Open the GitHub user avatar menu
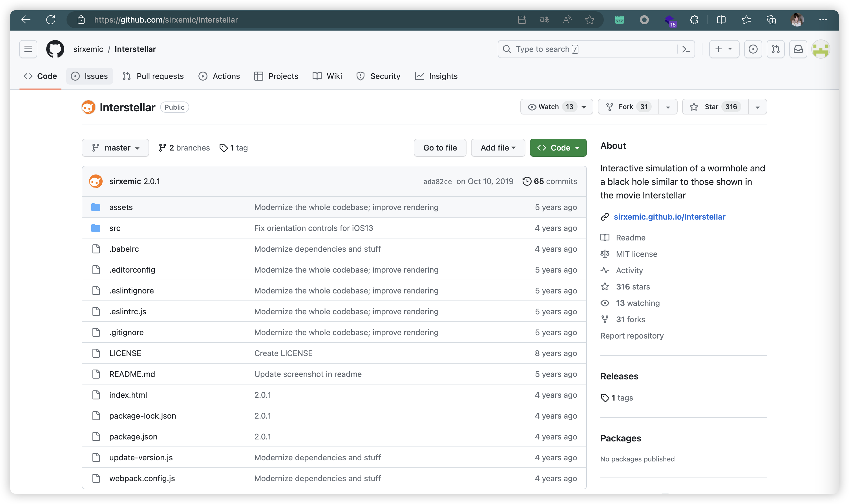Viewport: 849px width, 504px height. (x=821, y=49)
